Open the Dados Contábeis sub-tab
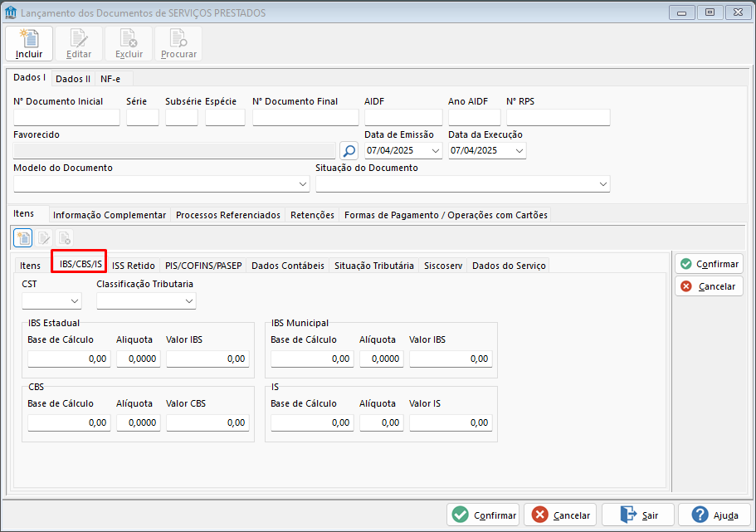 click(x=288, y=266)
